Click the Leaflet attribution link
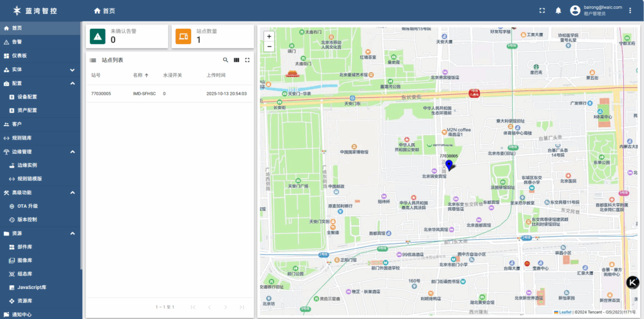644x319 pixels. click(x=565, y=312)
